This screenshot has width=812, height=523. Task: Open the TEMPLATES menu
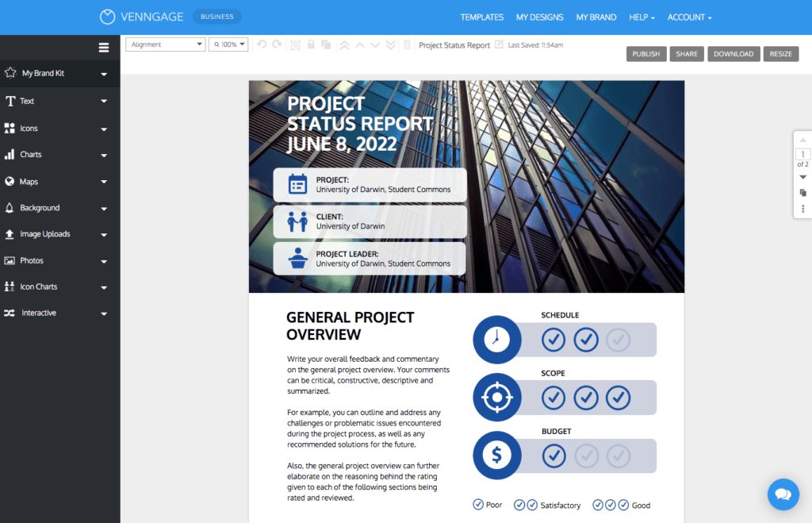point(482,17)
